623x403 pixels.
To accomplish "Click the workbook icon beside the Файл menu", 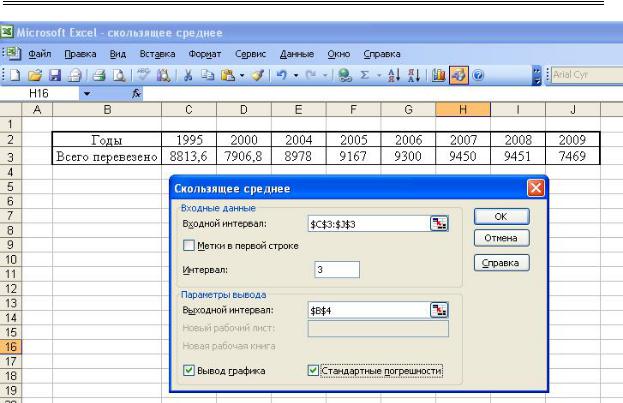I will point(14,53).
